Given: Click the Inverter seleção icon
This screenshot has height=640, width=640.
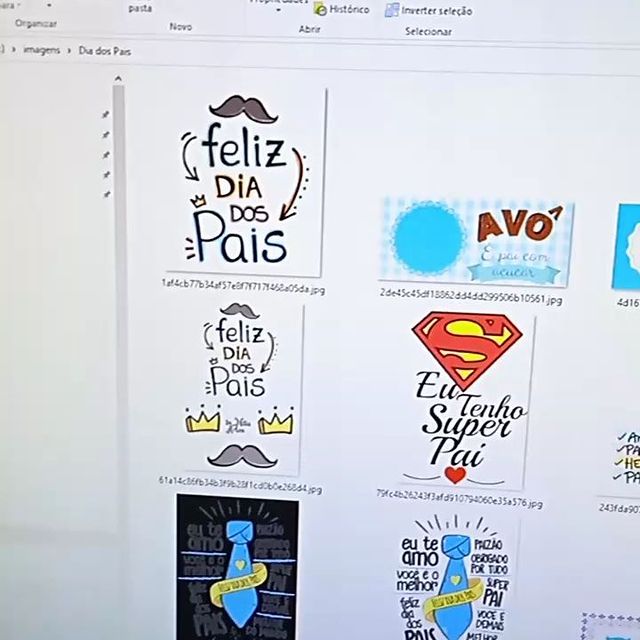Looking at the screenshot, I should [x=392, y=11].
